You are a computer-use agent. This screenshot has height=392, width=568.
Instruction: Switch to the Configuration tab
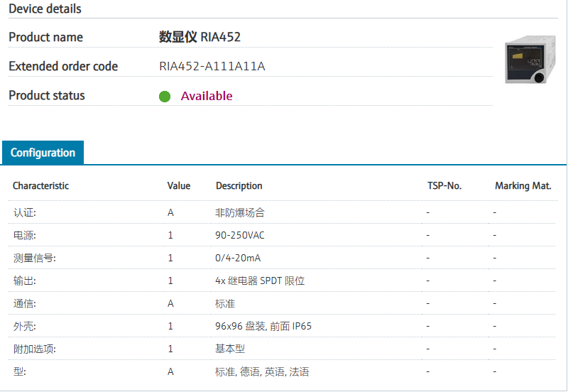tap(43, 153)
